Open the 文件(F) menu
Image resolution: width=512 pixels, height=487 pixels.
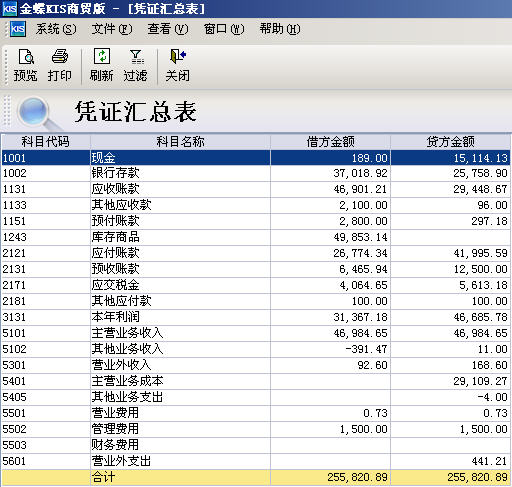pos(112,29)
